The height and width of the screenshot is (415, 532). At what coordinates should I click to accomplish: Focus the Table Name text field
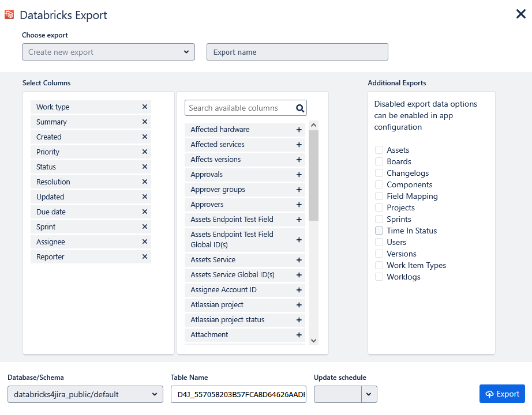(238, 394)
